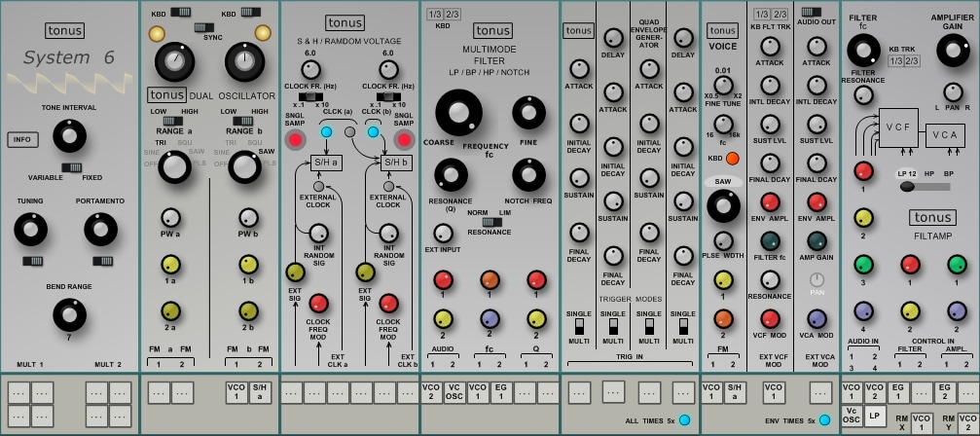Adjust the TONE INTERVAL knob
The width and height of the screenshot is (980, 436).
click(x=69, y=135)
